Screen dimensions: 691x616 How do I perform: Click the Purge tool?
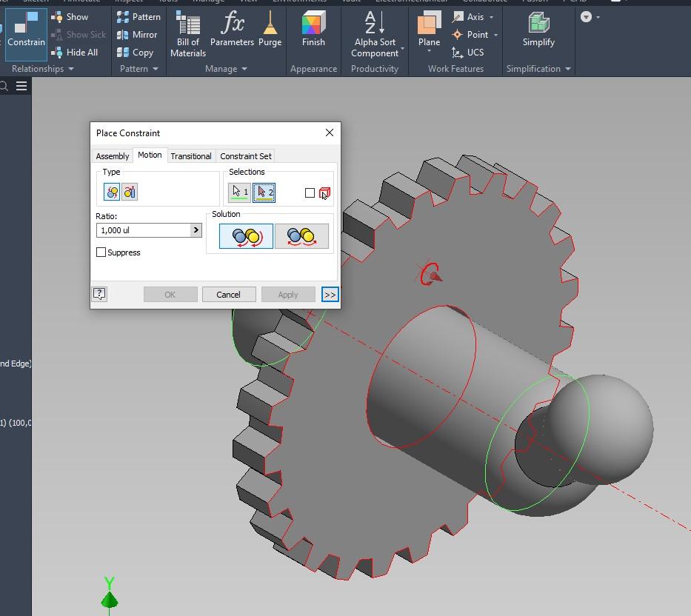tap(270, 29)
